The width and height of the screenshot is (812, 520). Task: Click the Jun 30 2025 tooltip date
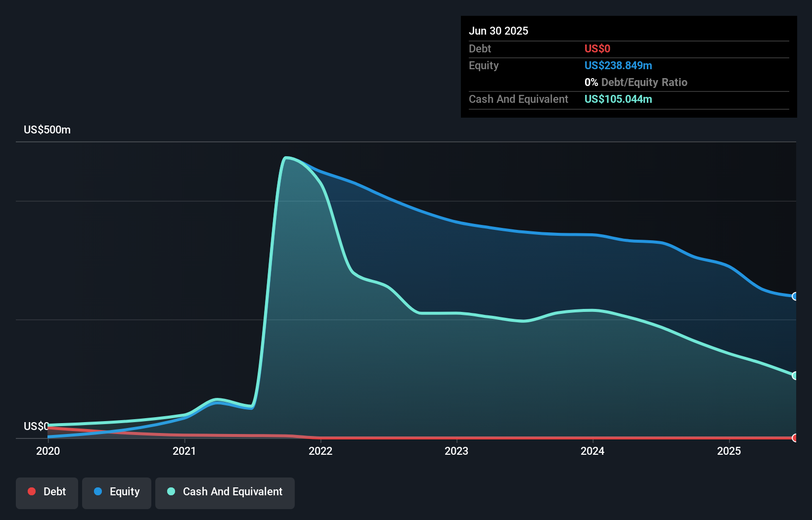(x=498, y=31)
